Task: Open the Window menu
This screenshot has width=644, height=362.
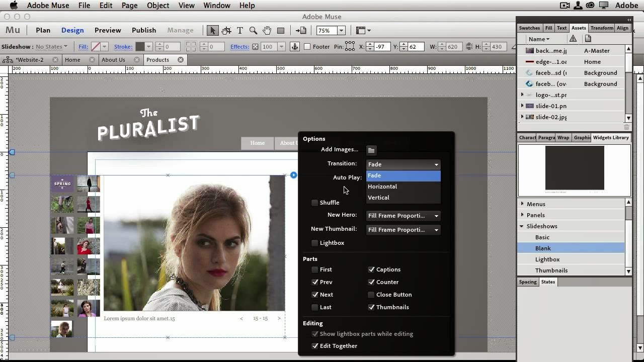Action: pyautogui.click(x=217, y=6)
